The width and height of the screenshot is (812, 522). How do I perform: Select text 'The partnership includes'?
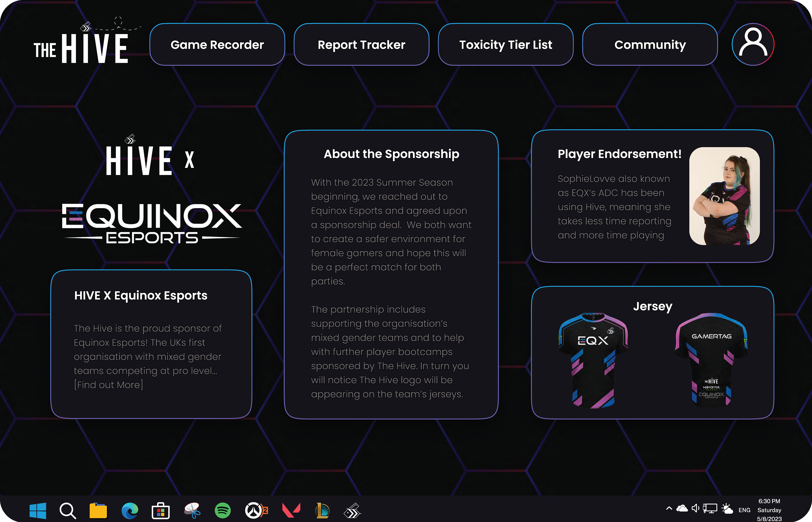[x=368, y=310]
